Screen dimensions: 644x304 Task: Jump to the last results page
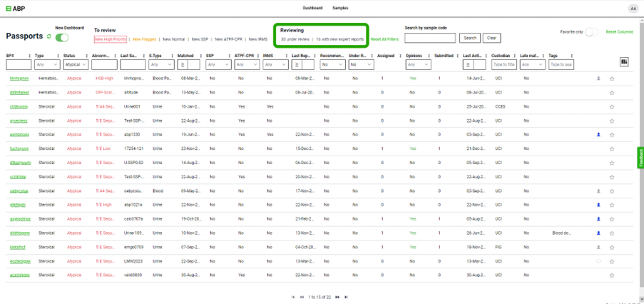coord(346,297)
